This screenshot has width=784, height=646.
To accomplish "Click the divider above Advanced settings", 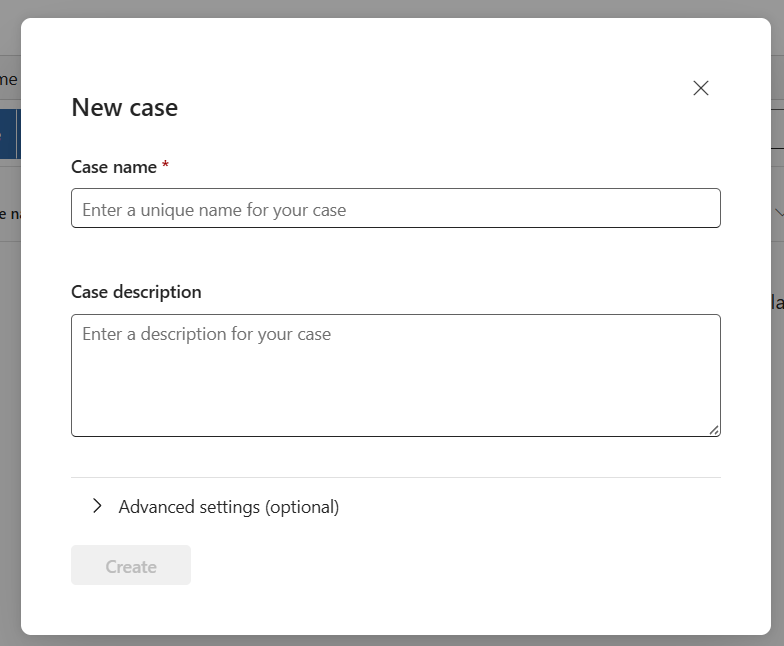I will click(x=395, y=477).
